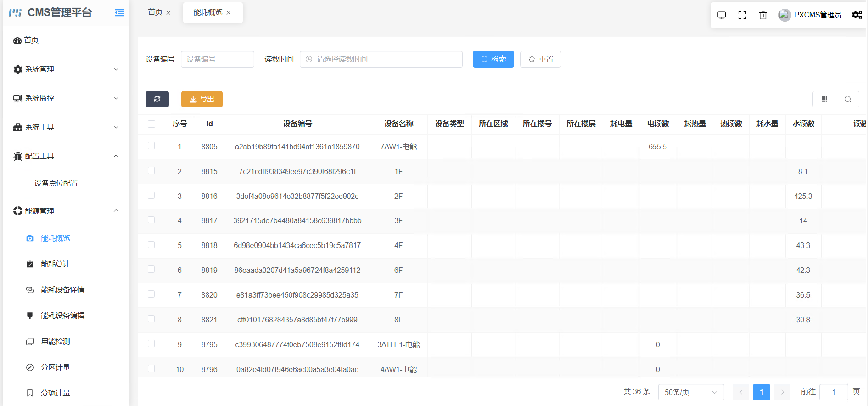Collapse the 能源管理 menu chevron
868x406 pixels.
(116, 211)
